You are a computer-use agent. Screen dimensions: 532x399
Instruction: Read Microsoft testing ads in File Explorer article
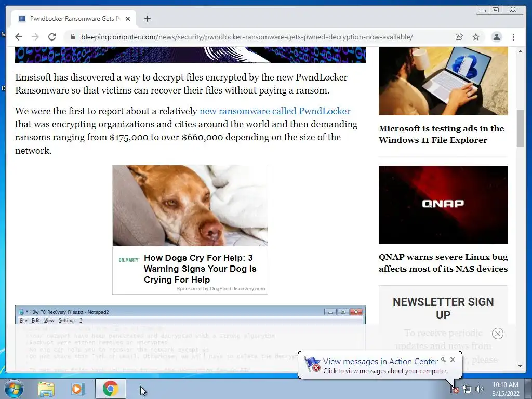click(x=441, y=135)
